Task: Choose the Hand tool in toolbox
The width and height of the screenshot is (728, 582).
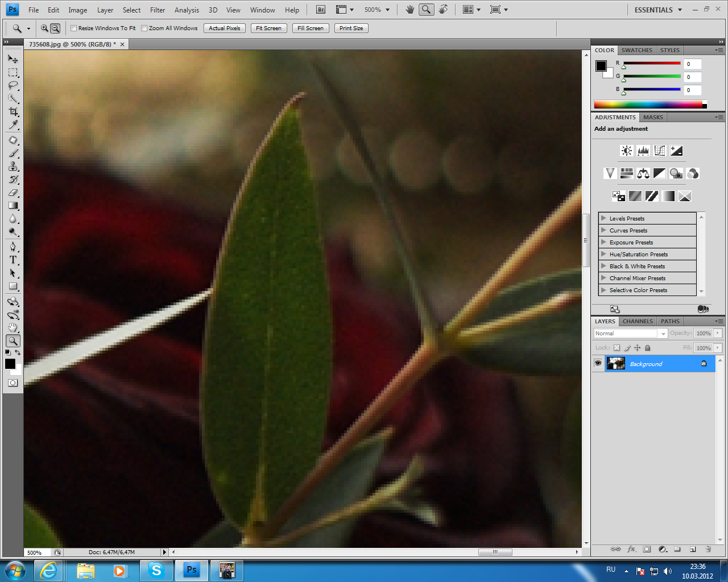Action: coord(13,327)
